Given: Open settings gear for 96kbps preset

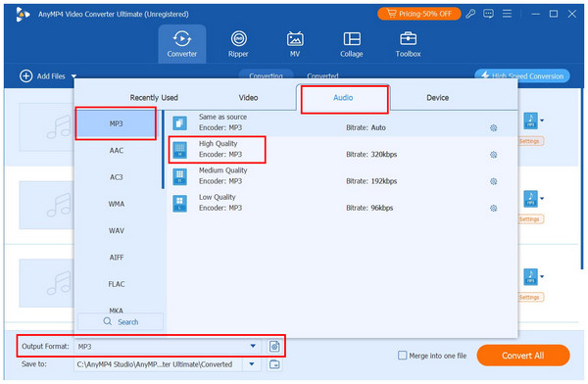Looking at the screenshot, I should tap(494, 208).
